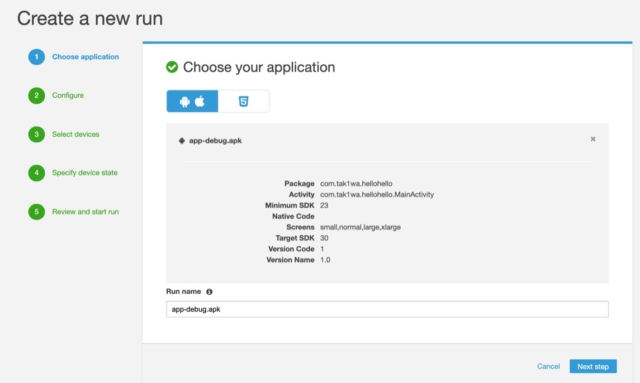640x383 pixels.
Task: Click the Android icon beside app-debug.apk
Action: 182,140
